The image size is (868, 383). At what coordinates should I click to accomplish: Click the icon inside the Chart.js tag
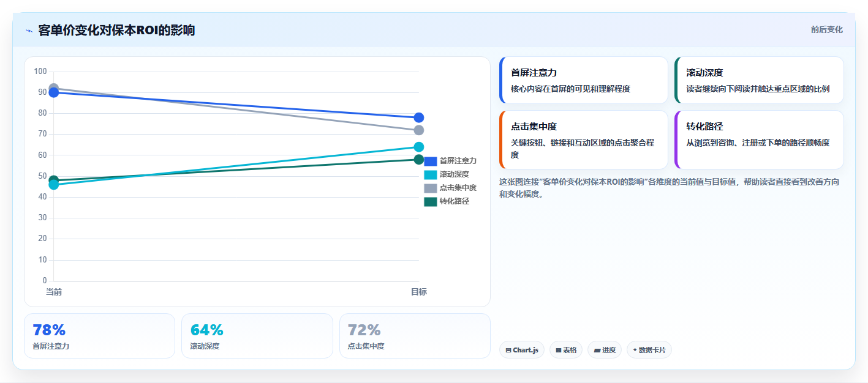(x=508, y=351)
